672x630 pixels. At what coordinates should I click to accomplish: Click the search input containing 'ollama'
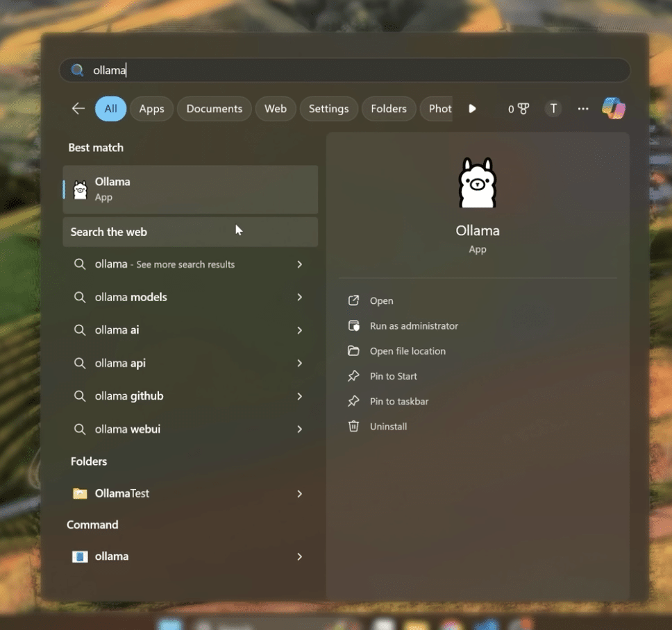click(x=344, y=70)
